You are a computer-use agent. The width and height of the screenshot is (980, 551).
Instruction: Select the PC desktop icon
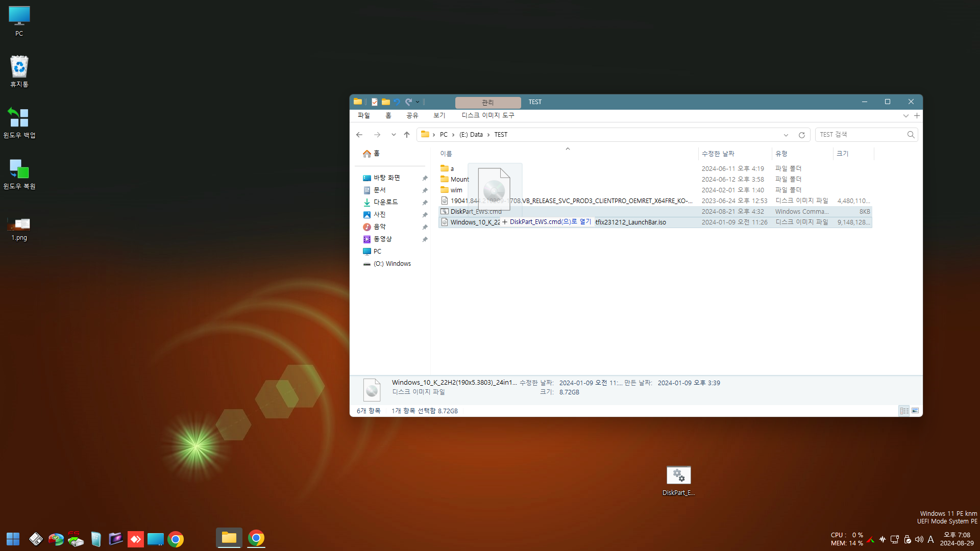point(19,21)
